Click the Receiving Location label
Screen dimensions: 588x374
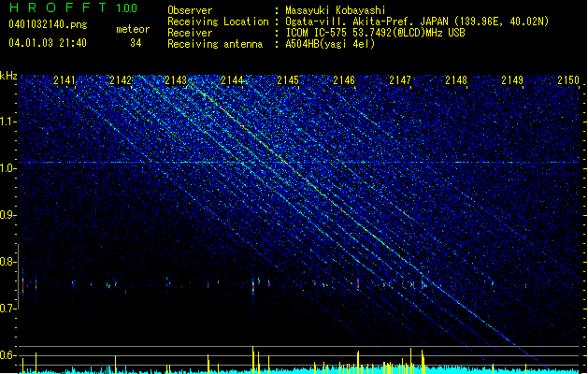(218, 22)
